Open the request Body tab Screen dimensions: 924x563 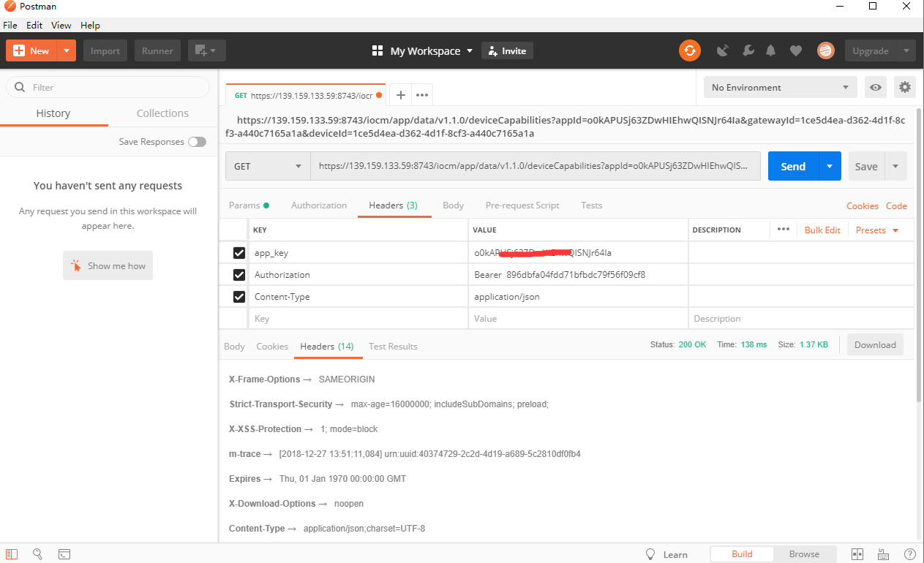454,205
